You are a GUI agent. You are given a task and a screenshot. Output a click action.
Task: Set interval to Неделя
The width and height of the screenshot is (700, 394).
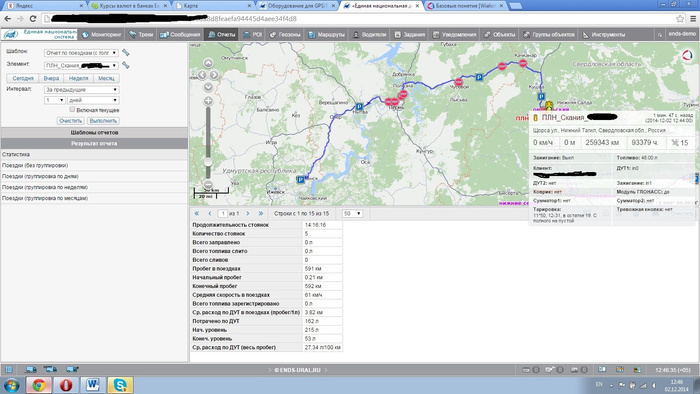click(78, 78)
